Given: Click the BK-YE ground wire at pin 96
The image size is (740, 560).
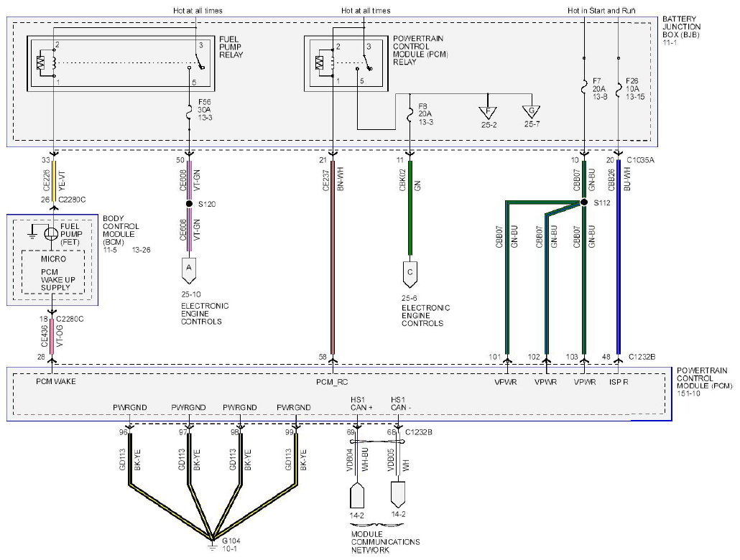Looking at the screenshot, I should click(x=130, y=460).
